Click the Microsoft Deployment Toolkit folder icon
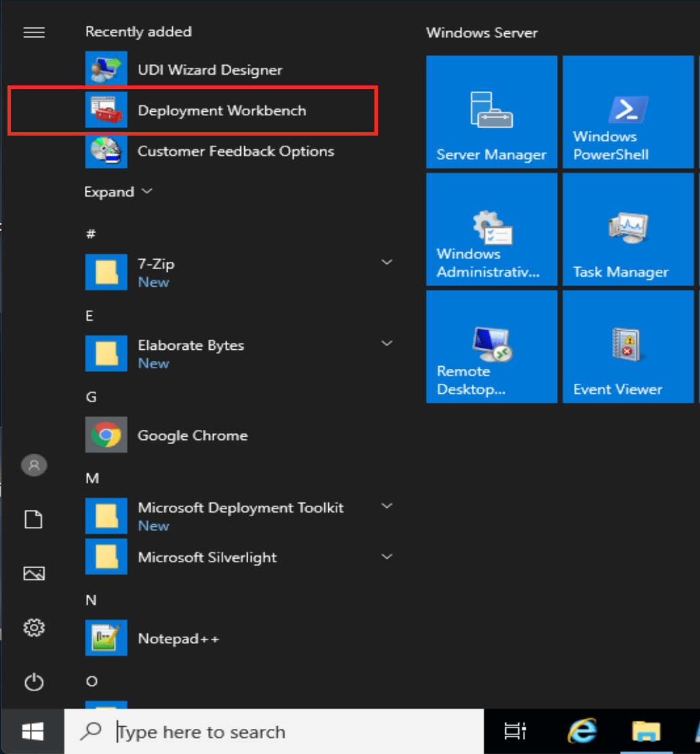Viewport: 700px width, 754px height. pos(106,516)
